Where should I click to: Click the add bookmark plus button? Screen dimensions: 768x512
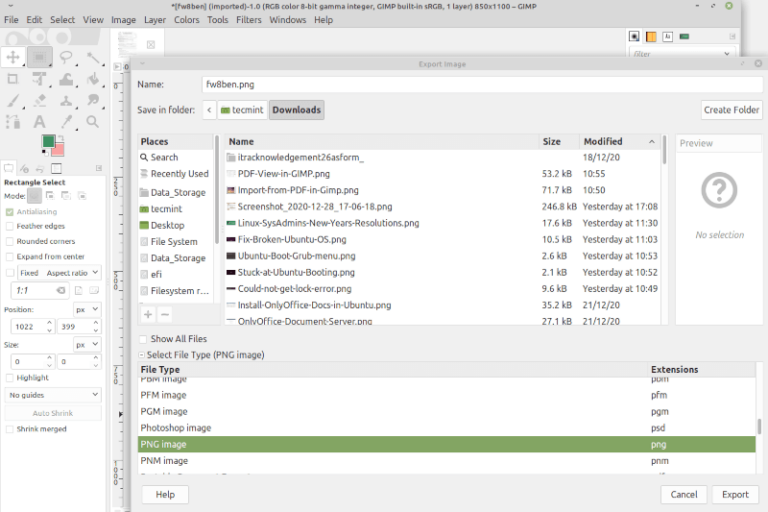pos(148,314)
